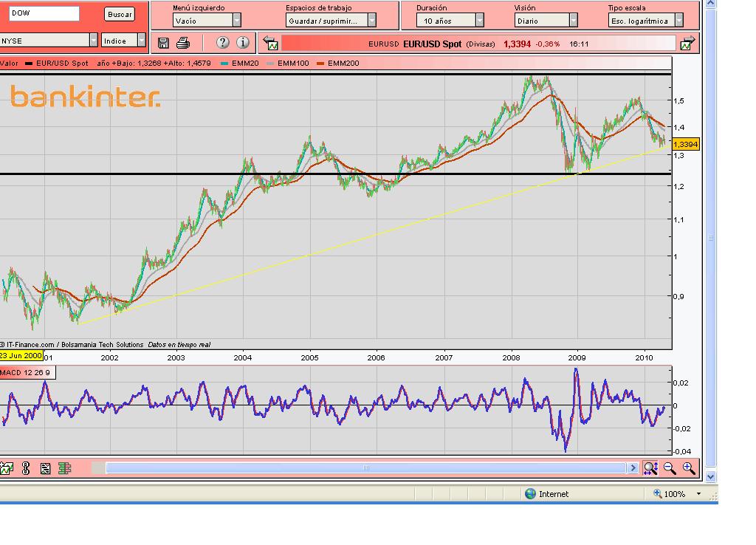Open the Duración dropdown showing 10 años
The width and height of the screenshot is (756, 545).
[x=480, y=21]
